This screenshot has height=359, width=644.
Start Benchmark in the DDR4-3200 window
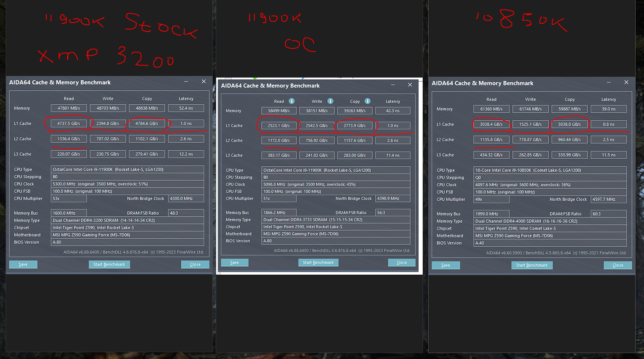click(109, 264)
